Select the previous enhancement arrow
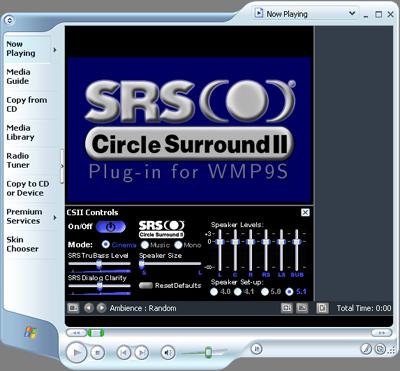This screenshot has width=400, height=371. (x=88, y=308)
